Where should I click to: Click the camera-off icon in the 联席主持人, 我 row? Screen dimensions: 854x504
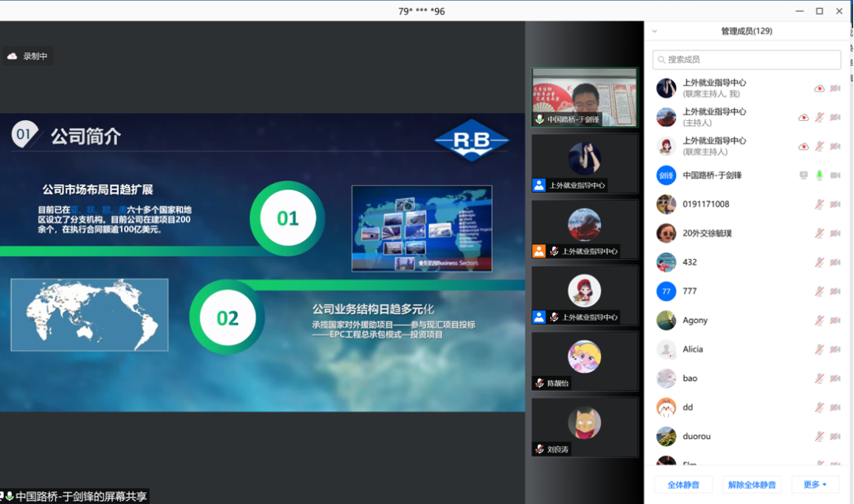tap(835, 88)
